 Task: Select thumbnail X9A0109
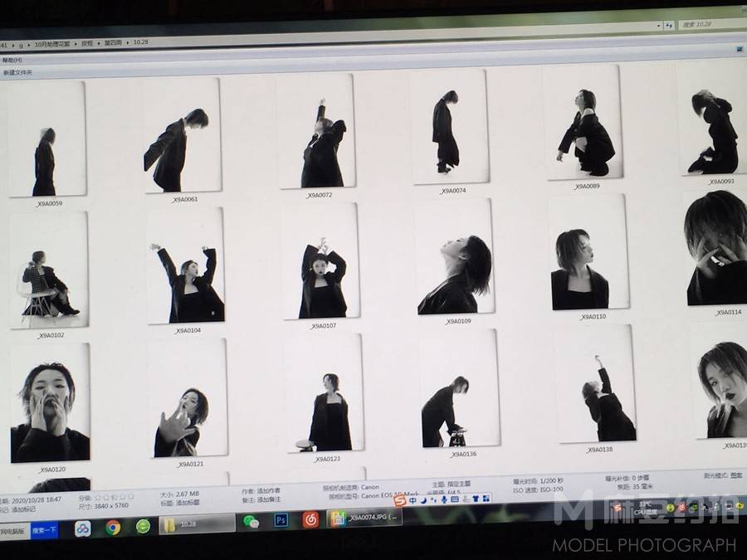tap(456, 257)
